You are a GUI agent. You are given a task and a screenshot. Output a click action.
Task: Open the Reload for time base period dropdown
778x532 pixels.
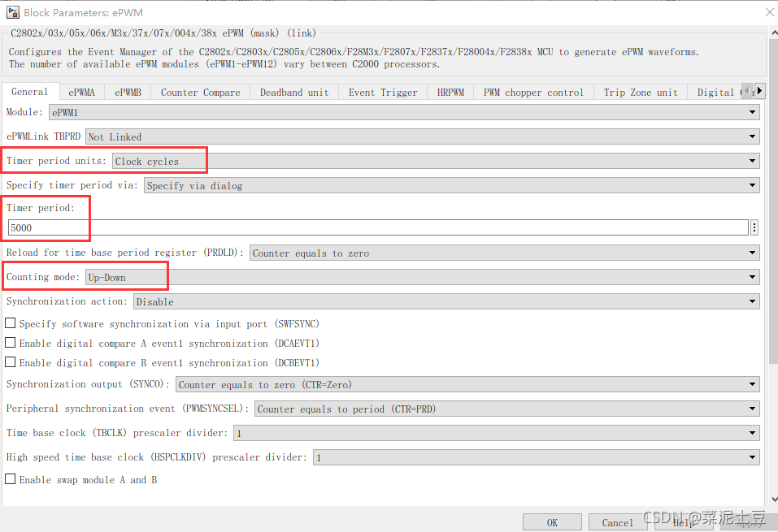(505, 253)
